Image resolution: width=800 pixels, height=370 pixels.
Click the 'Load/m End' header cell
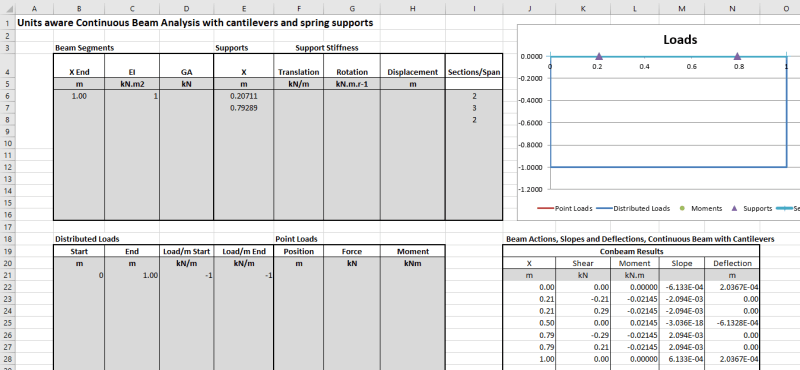click(244, 252)
